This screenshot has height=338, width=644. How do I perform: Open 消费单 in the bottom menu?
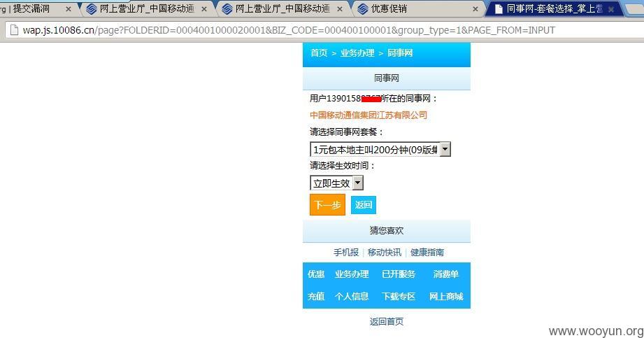coord(445,274)
